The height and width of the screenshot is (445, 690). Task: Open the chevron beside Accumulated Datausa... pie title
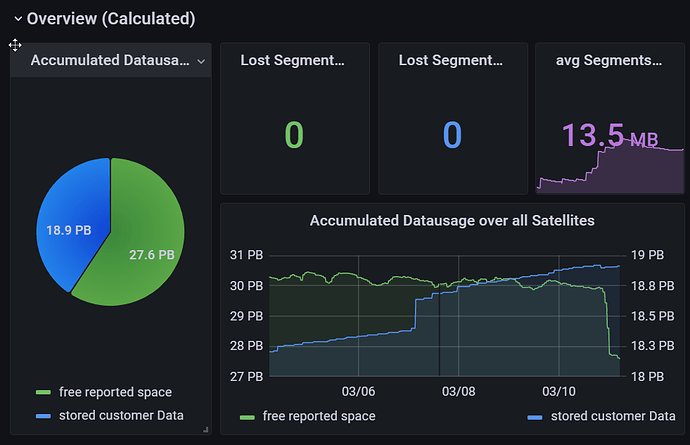pos(201,61)
